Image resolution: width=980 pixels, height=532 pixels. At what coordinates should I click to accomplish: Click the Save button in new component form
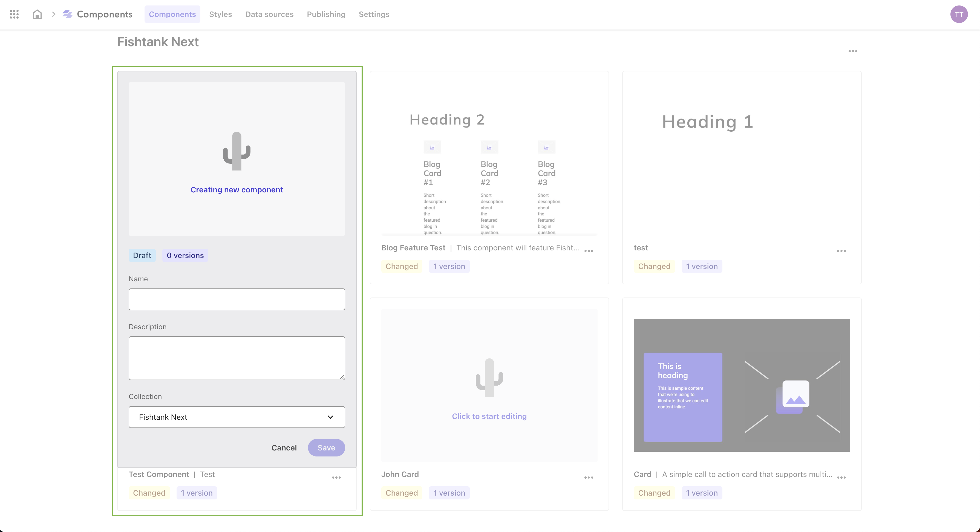pyautogui.click(x=326, y=447)
